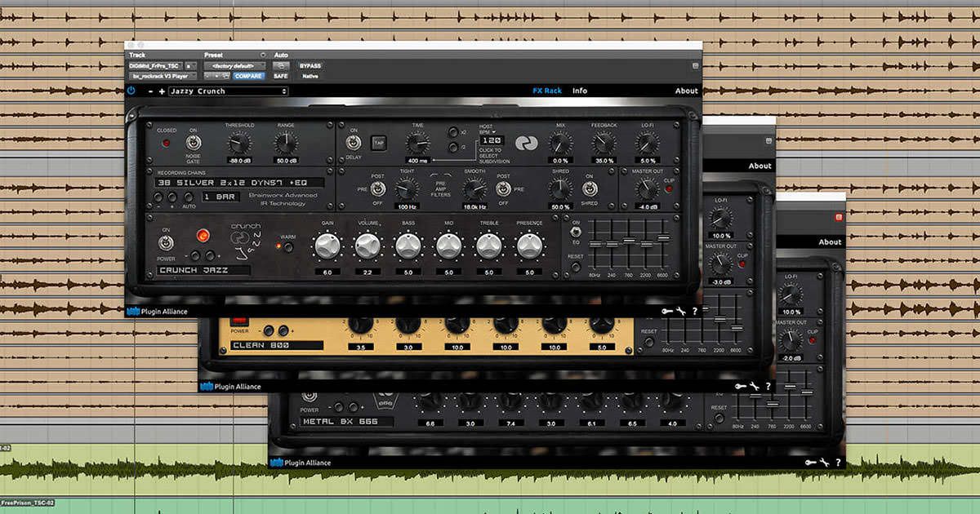Click the red amp indicator lamp near Power
980x514 pixels.
203,236
